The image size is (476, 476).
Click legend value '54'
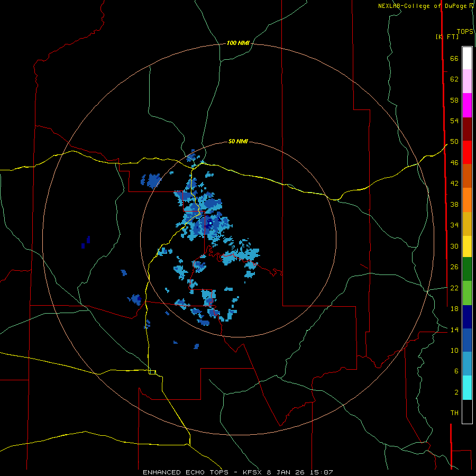454,121
